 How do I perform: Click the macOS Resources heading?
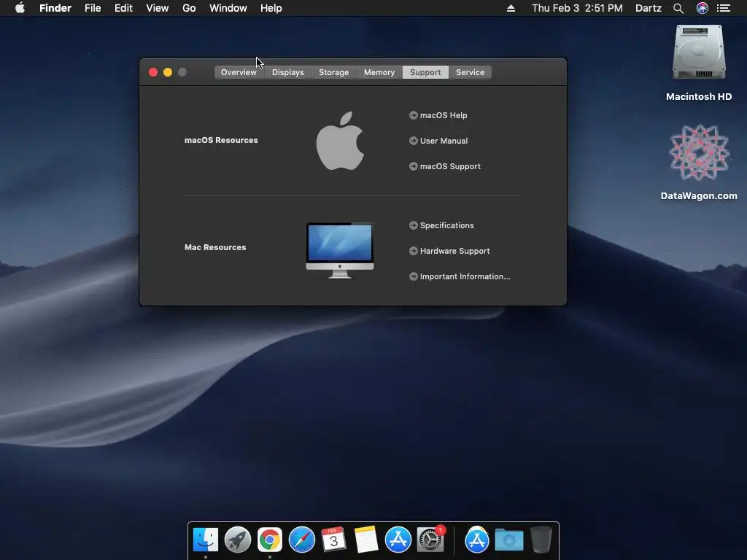click(221, 140)
